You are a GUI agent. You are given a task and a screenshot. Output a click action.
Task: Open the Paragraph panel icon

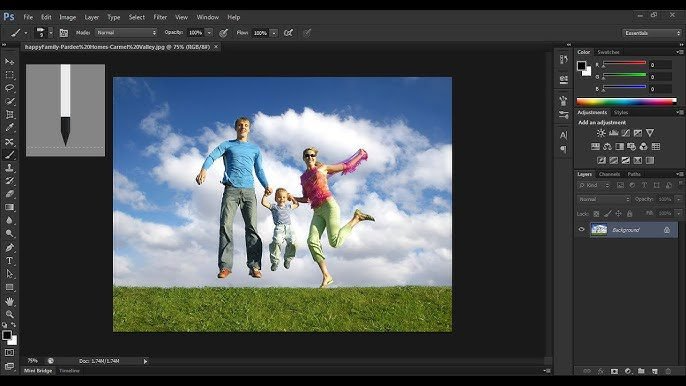point(564,149)
